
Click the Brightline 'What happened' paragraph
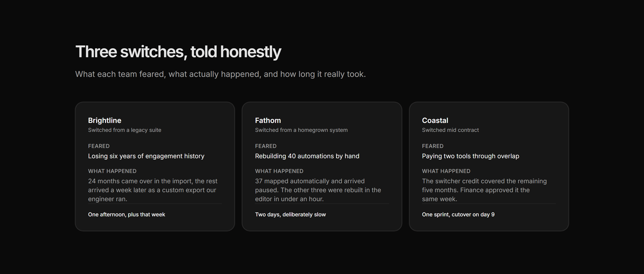click(153, 190)
